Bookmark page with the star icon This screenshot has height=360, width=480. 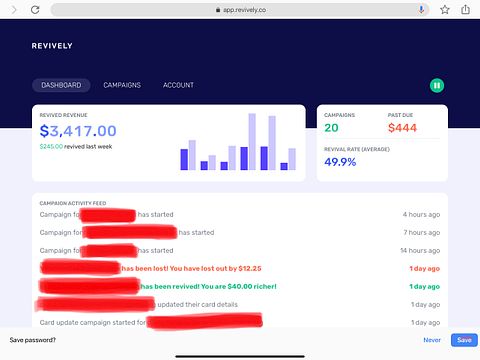445,10
